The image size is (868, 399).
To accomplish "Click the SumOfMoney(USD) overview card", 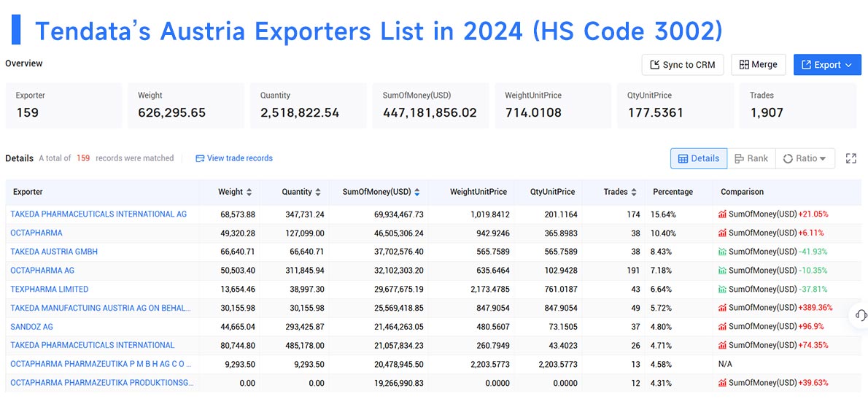I will (x=430, y=105).
